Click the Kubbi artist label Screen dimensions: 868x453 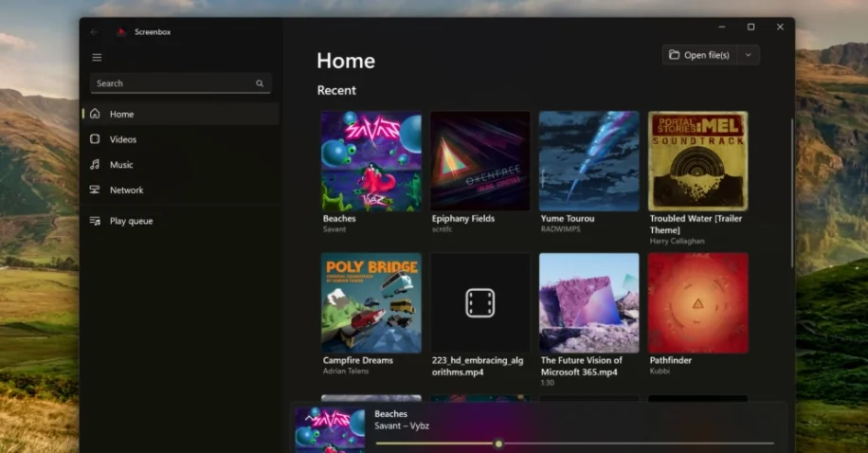tap(660, 371)
